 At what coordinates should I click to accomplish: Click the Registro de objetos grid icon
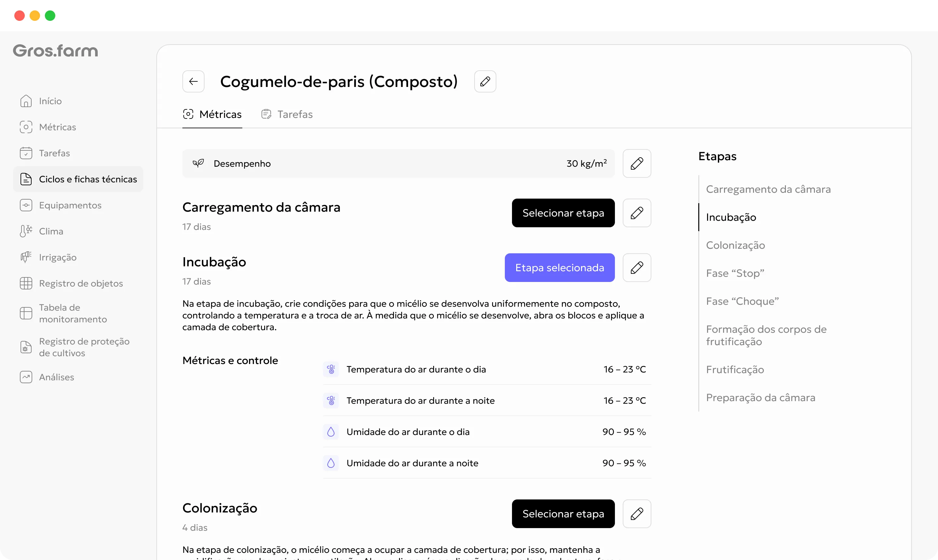pyautogui.click(x=26, y=283)
